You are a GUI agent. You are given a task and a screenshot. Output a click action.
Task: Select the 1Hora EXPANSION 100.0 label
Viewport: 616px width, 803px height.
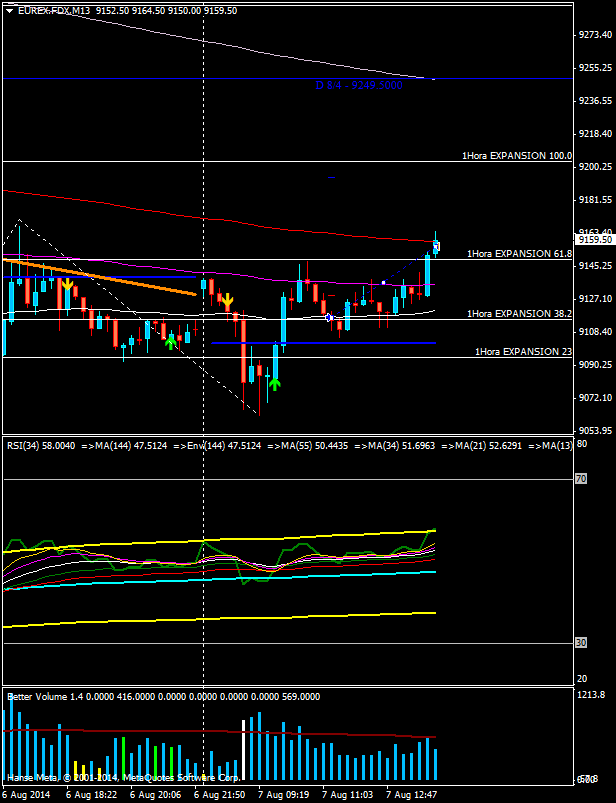(516, 156)
